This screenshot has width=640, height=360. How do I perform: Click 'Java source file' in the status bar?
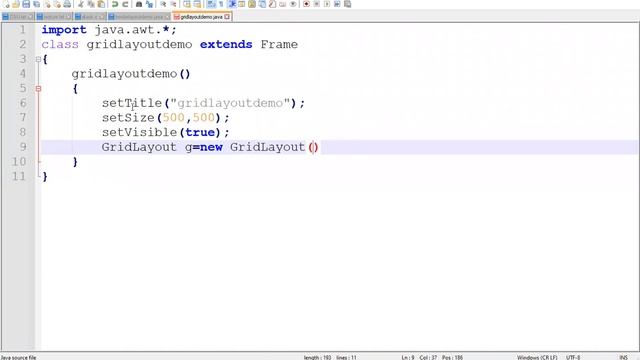pyautogui.click(x=19, y=357)
